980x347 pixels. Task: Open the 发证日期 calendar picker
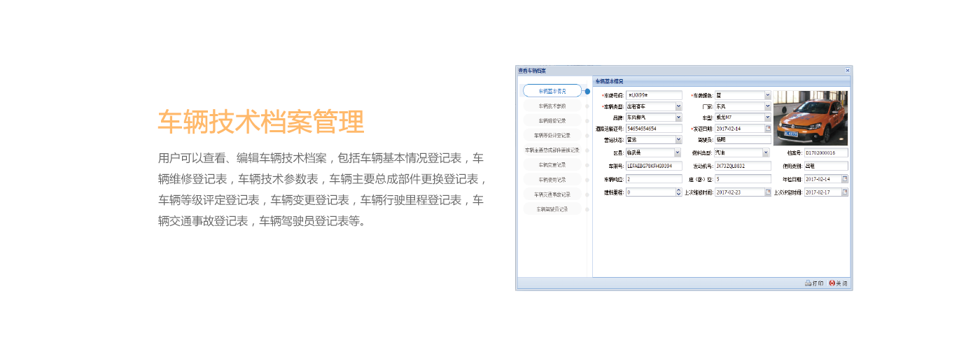click(x=767, y=129)
